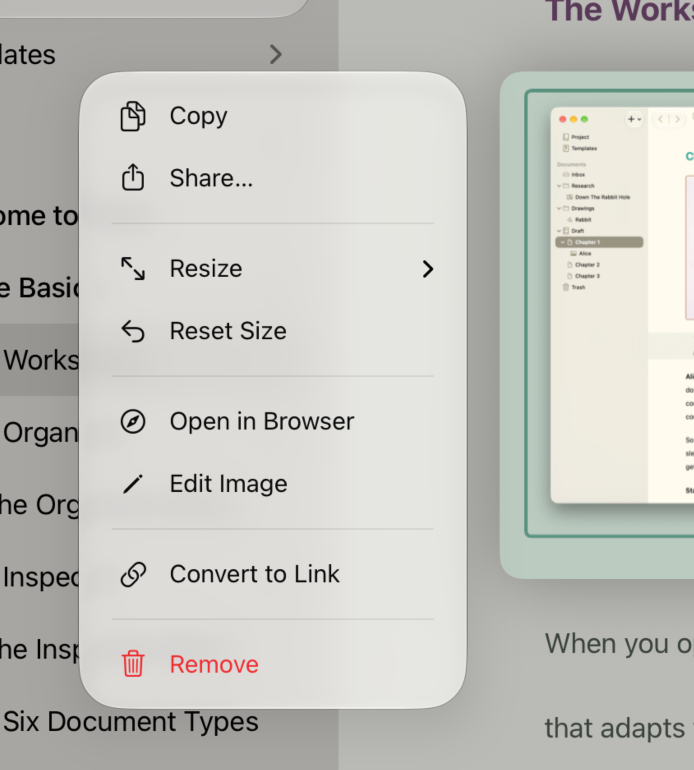Select Share... from the context menu
694x770 pixels.
[x=273, y=178]
